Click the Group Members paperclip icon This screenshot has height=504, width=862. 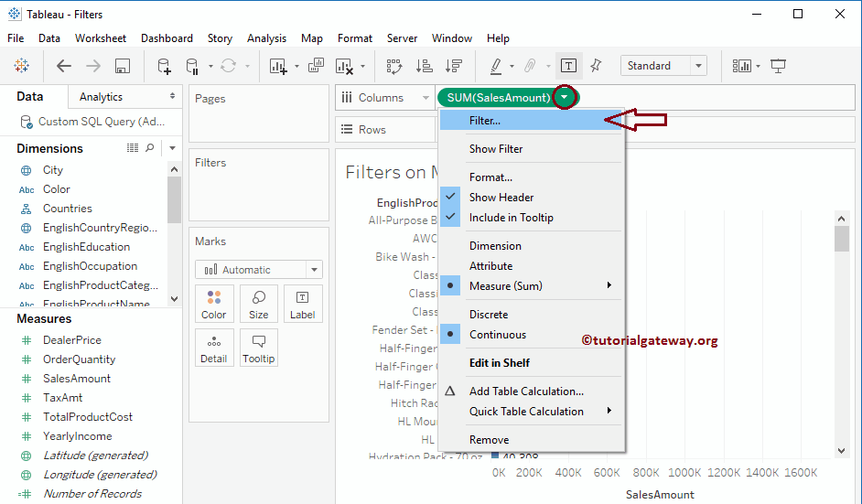[x=530, y=66]
